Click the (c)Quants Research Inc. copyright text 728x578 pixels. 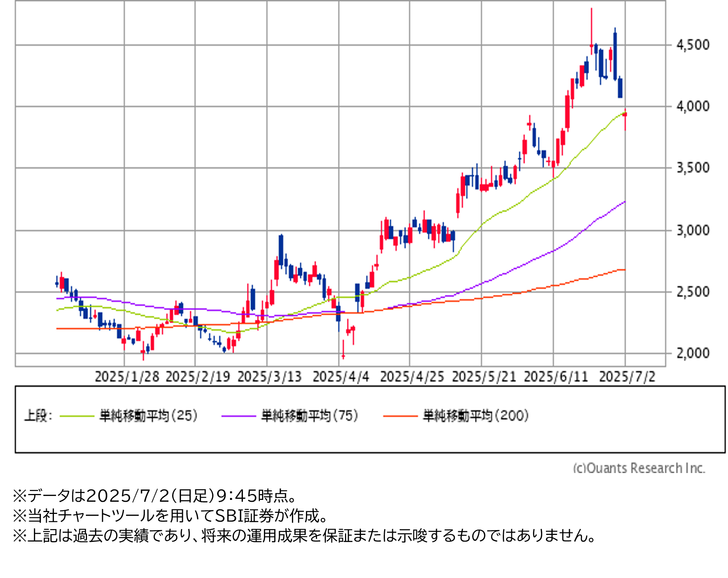[639, 468]
